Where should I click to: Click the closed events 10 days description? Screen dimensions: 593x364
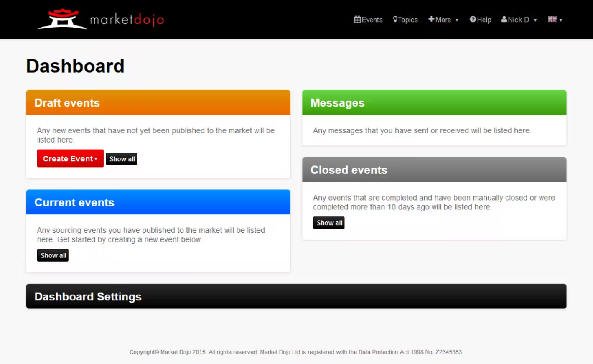click(x=434, y=202)
